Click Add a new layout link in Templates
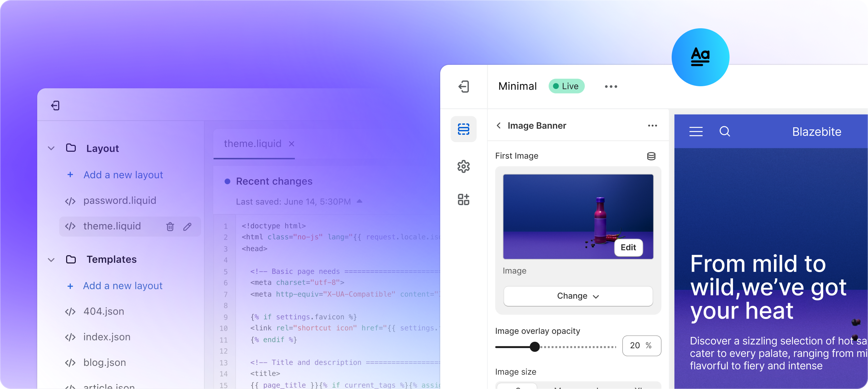Image resolution: width=868 pixels, height=389 pixels. click(x=123, y=286)
